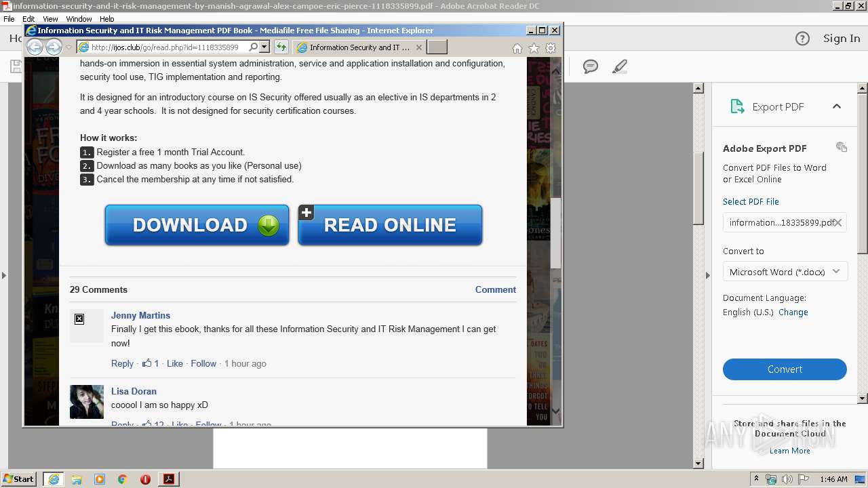The image size is (868, 488).
Task: Click the web page vertical scrollbar thumb
Action: point(555,234)
